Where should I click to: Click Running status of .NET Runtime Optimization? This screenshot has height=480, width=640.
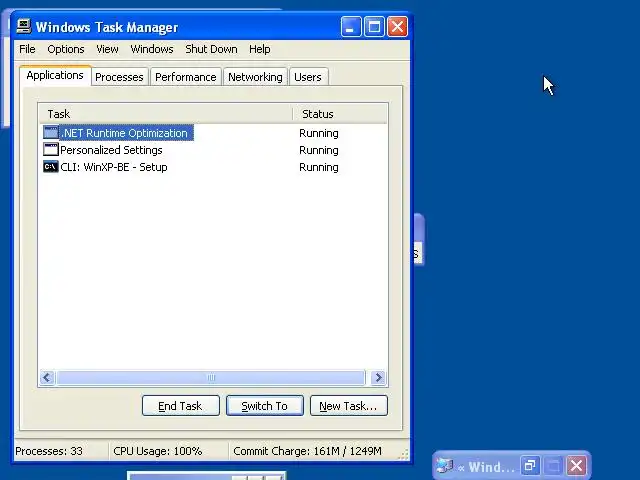pyautogui.click(x=319, y=133)
